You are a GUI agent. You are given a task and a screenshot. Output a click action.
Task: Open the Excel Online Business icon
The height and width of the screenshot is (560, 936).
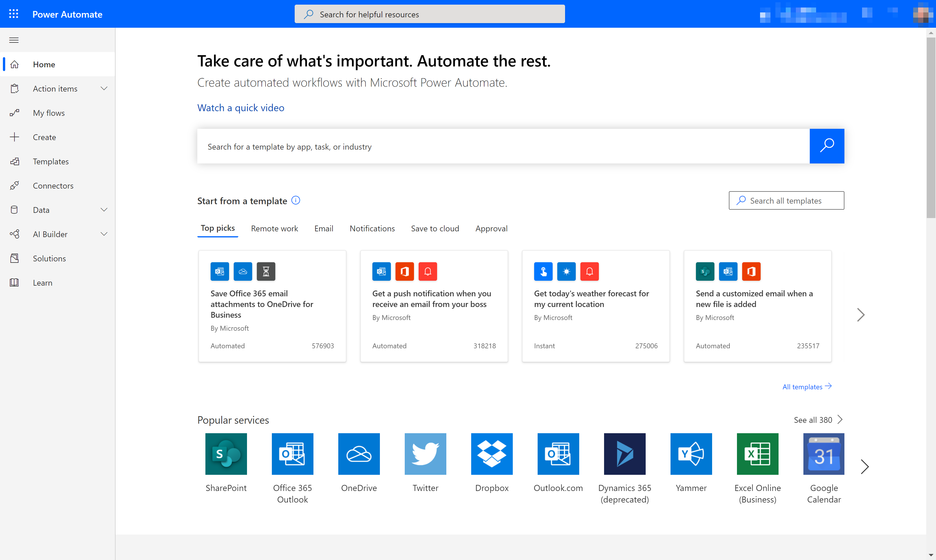tap(757, 453)
